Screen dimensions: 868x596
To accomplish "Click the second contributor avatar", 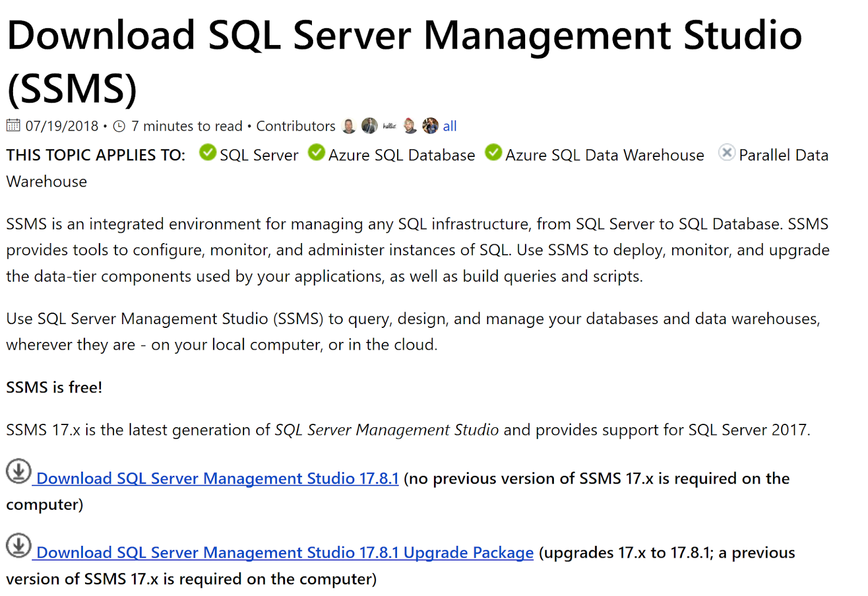I will coord(369,125).
